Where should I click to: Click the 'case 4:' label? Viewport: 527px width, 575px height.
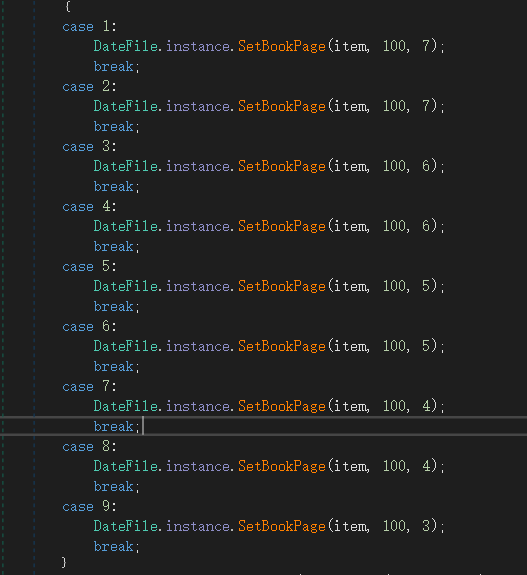(x=89, y=206)
